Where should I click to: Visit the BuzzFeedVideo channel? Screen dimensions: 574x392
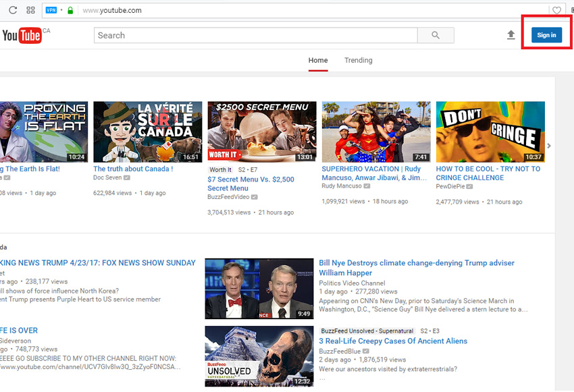coord(228,197)
